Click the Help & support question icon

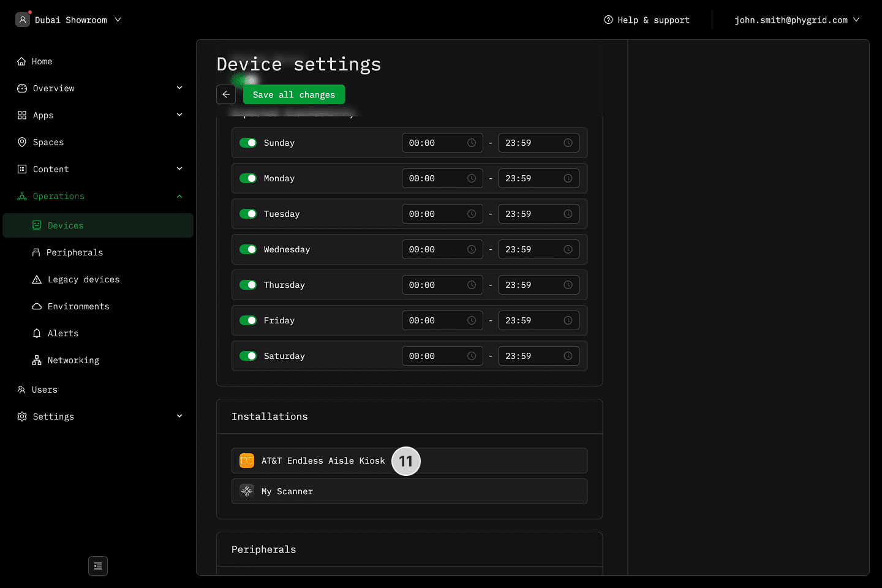coord(608,20)
